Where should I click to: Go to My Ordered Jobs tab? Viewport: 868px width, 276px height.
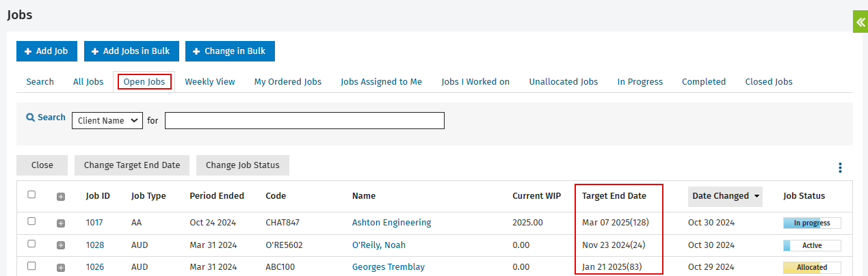(288, 82)
